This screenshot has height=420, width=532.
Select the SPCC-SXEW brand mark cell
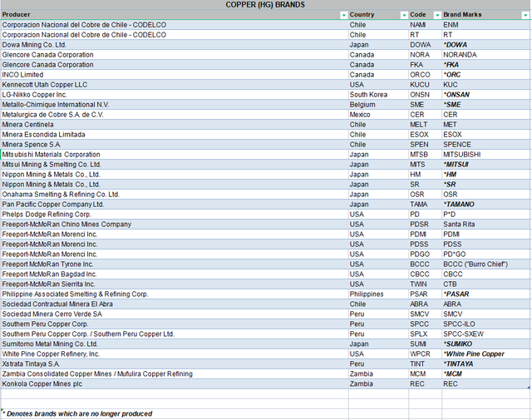pos(485,334)
